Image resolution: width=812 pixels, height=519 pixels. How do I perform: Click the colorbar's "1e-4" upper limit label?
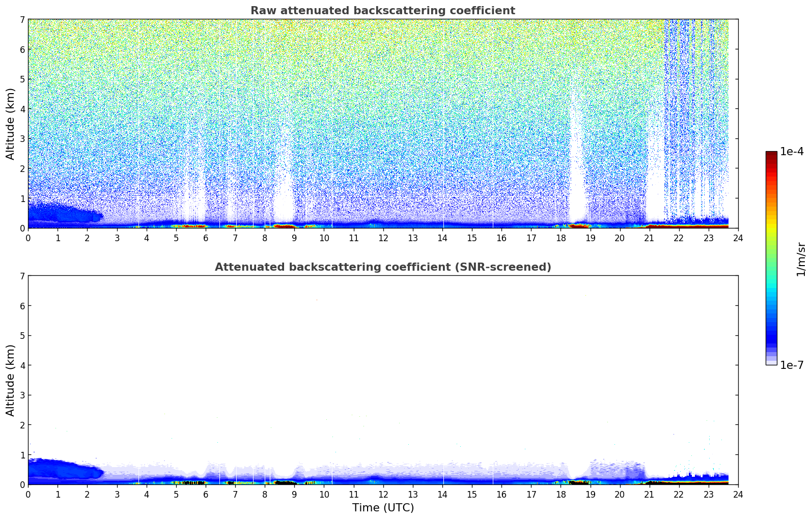792,152
